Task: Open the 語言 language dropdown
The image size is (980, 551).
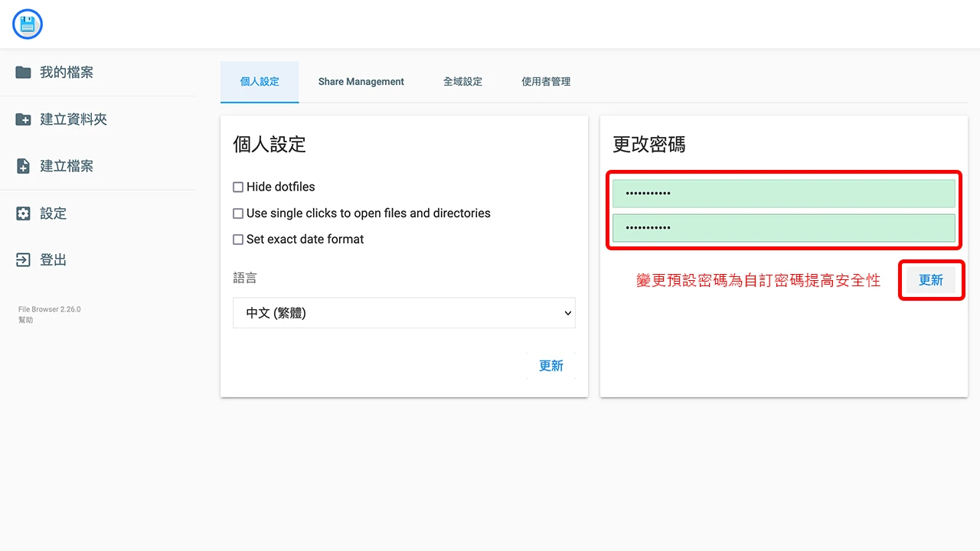Action: (x=403, y=313)
